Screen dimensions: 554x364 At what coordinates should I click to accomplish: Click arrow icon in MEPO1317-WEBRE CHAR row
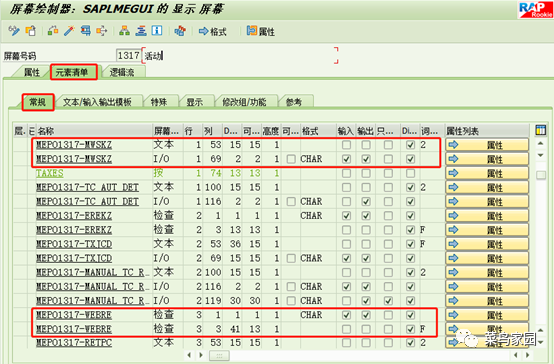pyautogui.click(x=453, y=315)
